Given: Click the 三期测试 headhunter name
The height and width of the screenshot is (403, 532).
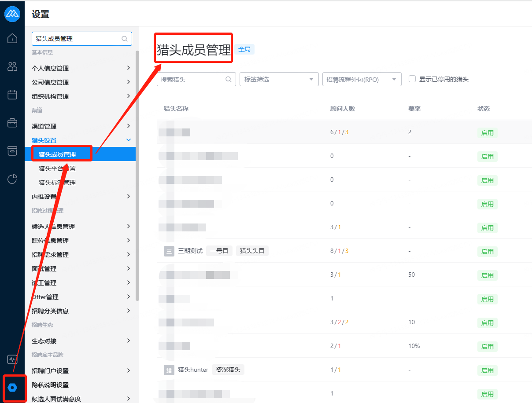Looking at the screenshot, I should pos(190,251).
